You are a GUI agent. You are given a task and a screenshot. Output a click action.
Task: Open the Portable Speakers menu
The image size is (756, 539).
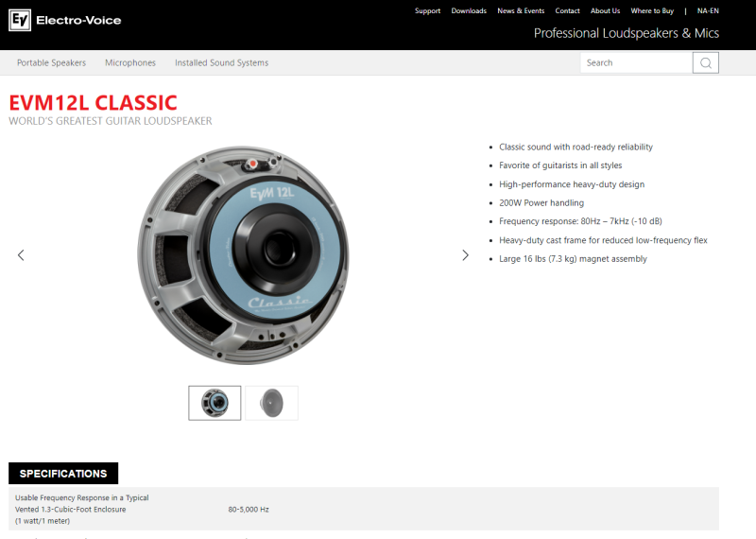[52, 62]
